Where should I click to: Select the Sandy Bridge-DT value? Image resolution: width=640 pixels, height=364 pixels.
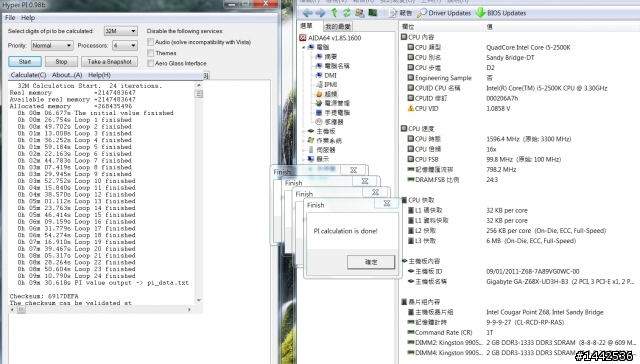click(x=510, y=58)
